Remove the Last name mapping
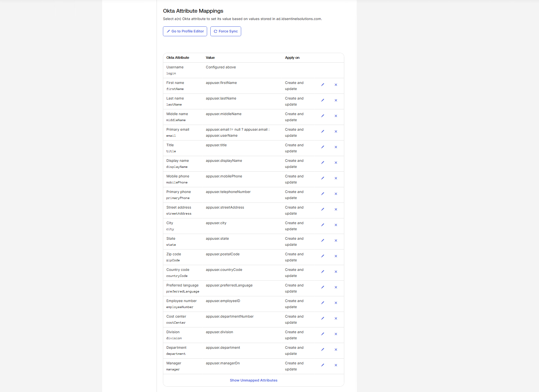The height and width of the screenshot is (392, 539). click(336, 100)
